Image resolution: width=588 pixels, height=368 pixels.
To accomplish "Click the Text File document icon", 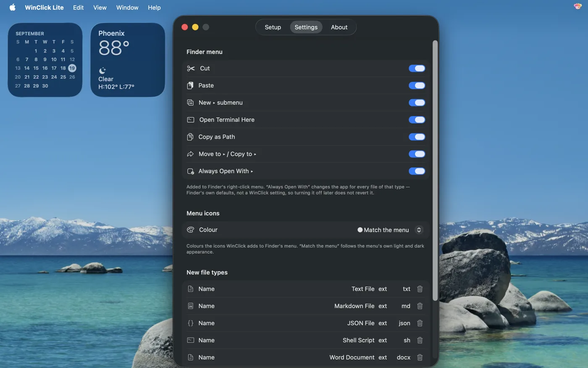I will 191,289.
